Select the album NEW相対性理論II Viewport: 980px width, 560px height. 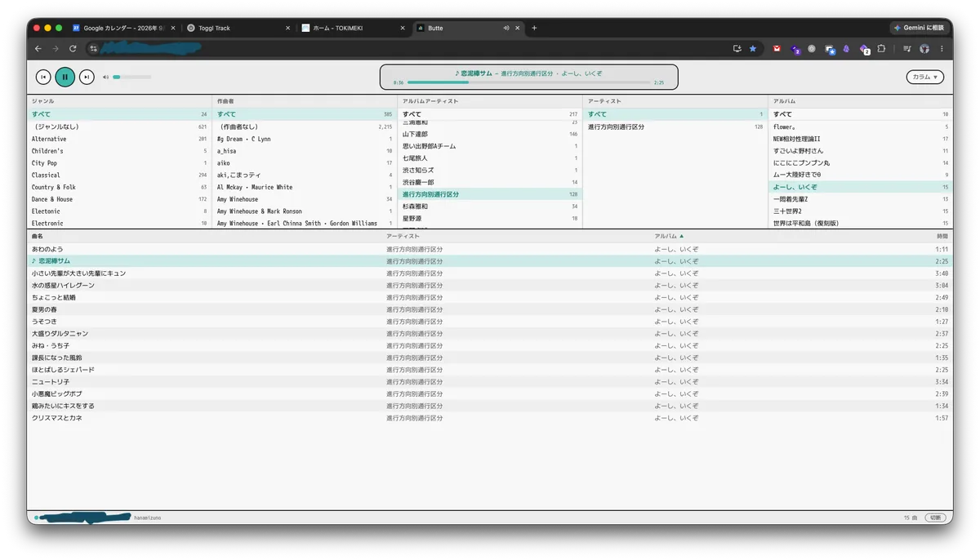pos(861,139)
